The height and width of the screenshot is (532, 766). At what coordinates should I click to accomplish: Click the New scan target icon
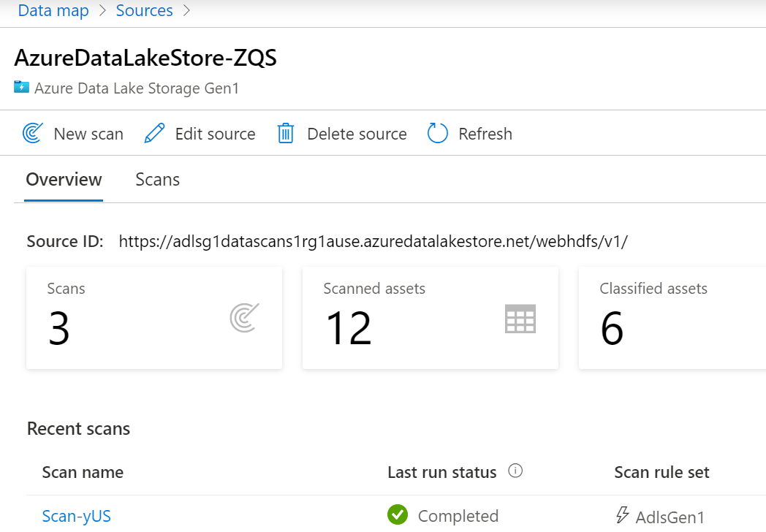click(x=33, y=134)
